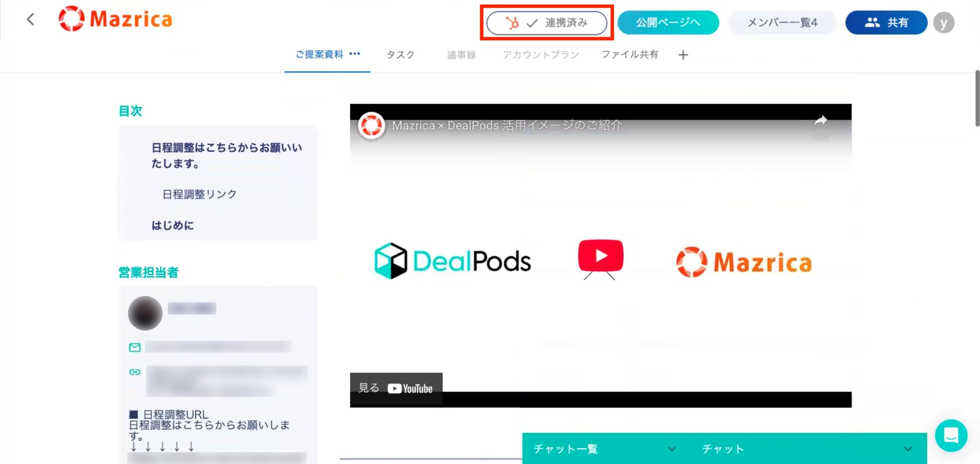This screenshot has height=464, width=980.
Task: Click the 公開ページへ button
Action: pyautogui.click(x=668, y=23)
